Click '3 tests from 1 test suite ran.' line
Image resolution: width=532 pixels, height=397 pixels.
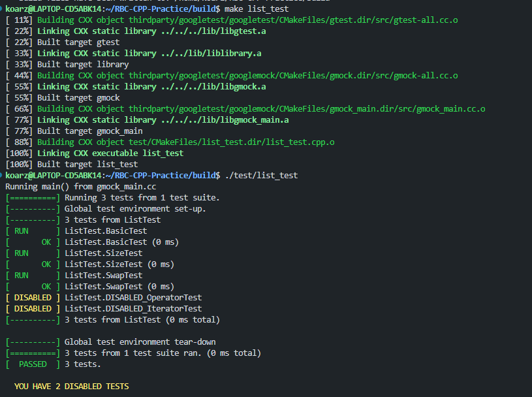point(163,353)
